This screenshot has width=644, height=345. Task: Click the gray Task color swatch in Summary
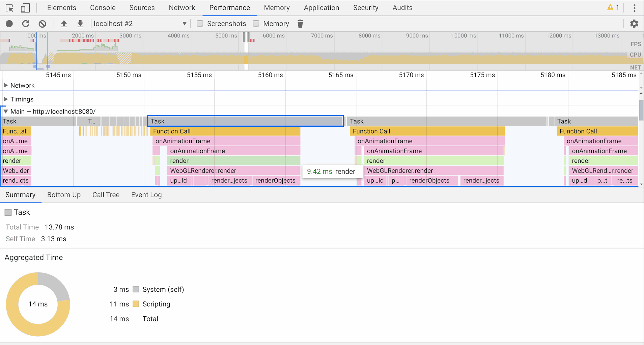coord(8,212)
